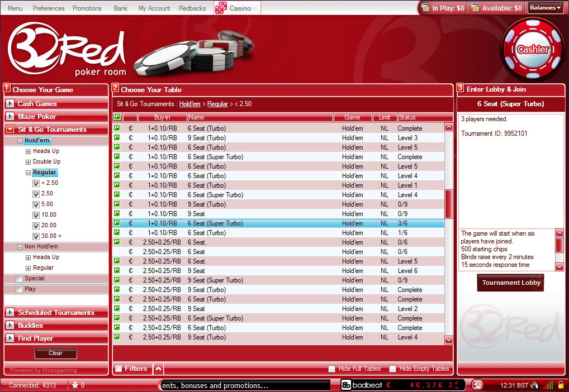Uncheck the 2.50 buy-in checkbox
This screenshot has height=392, width=569.
tap(36, 194)
